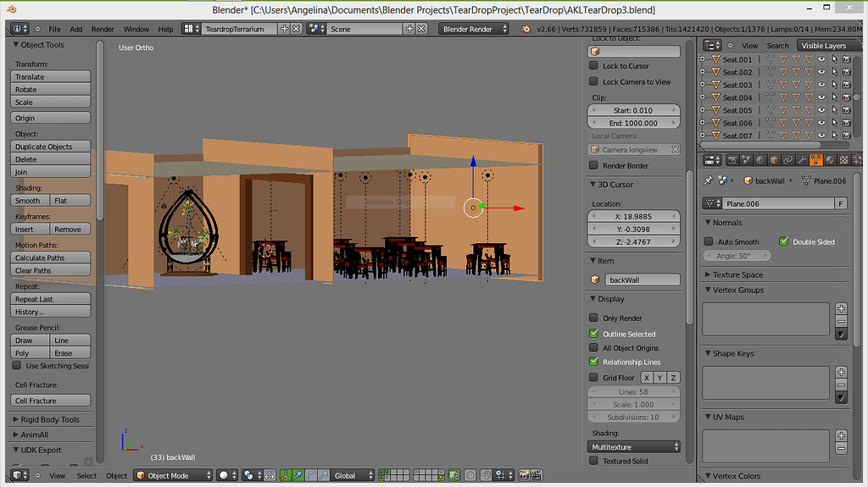The width and height of the screenshot is (868, 487).
Task: Enable Lock to Cursor checkbox
Action: coord(593,65)
